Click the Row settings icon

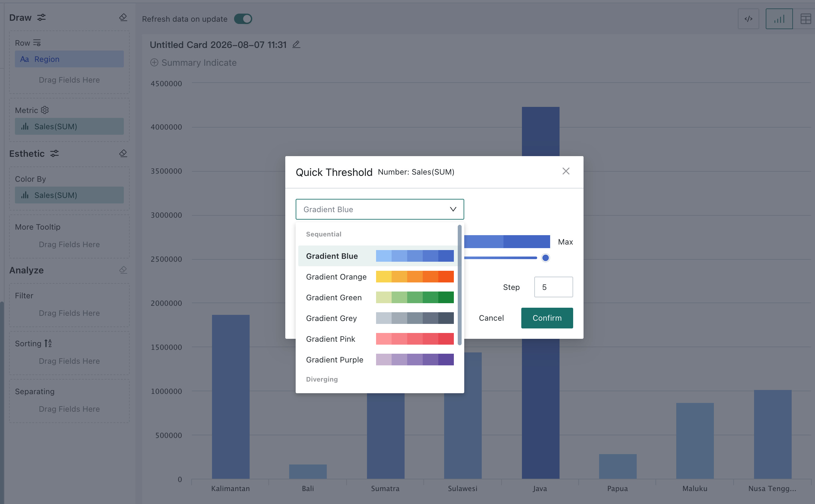pyautogui.click(x=37, y=43)
